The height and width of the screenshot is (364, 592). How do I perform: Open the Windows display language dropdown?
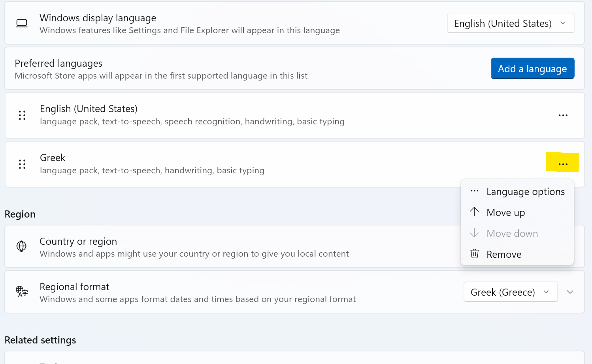click(x=510, y=23)
